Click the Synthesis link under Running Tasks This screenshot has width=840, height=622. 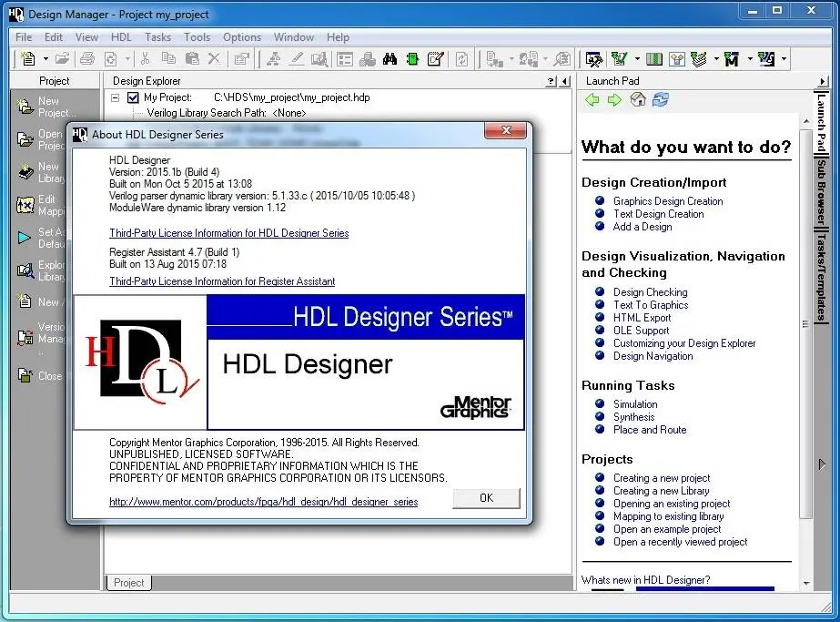coord(633,416)
